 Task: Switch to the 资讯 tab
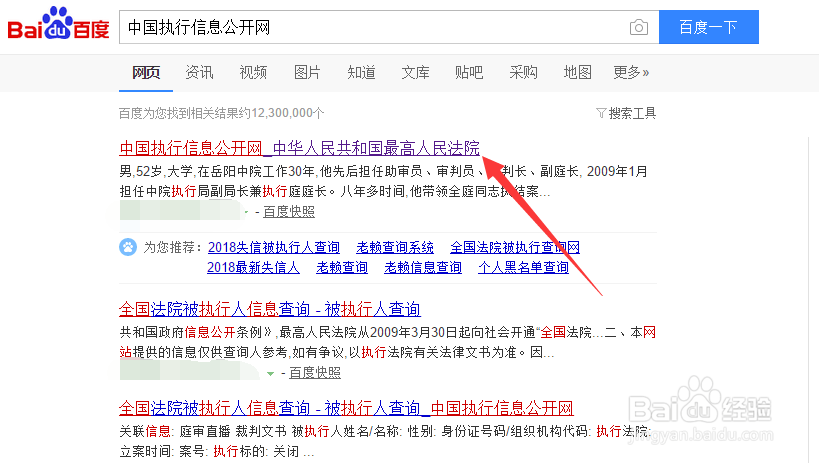(x=200, y=72)
